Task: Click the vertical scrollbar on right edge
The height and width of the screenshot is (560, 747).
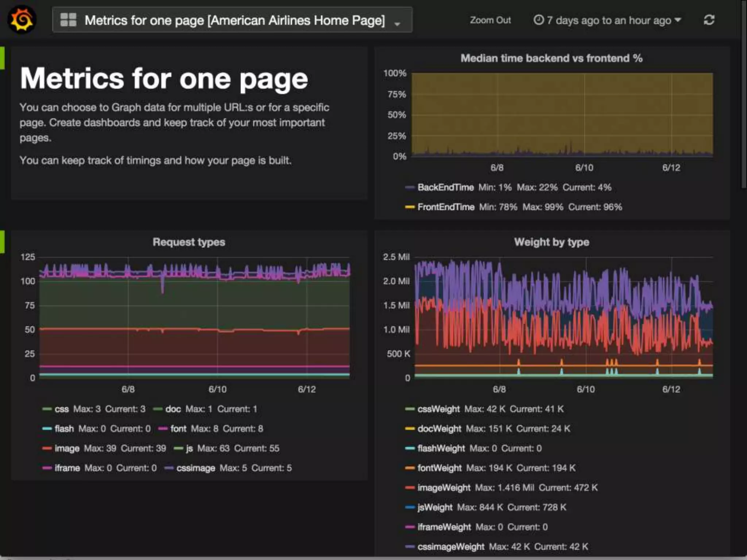Action: (x=744, y=95)
